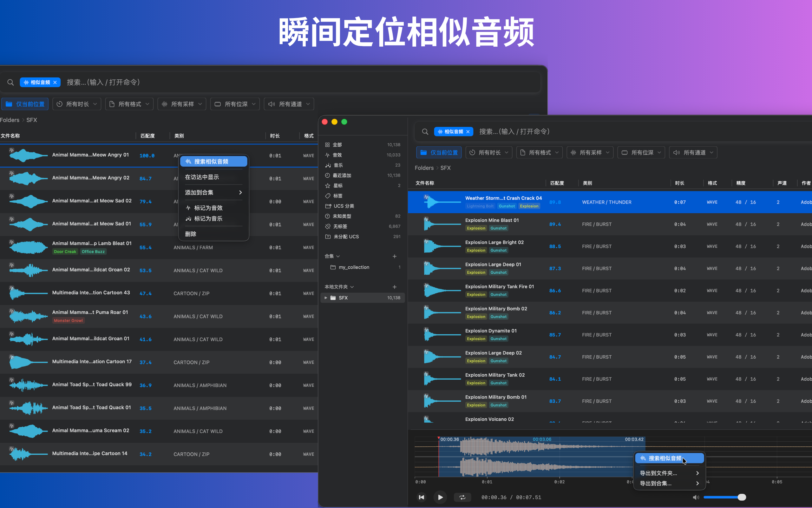The height and width of the screenshot is (508, 812).
Task: Click the skip-to-start playback button
Action: [422, 497]
